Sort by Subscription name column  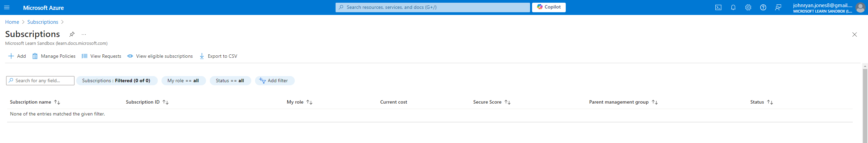coord(35,102)
